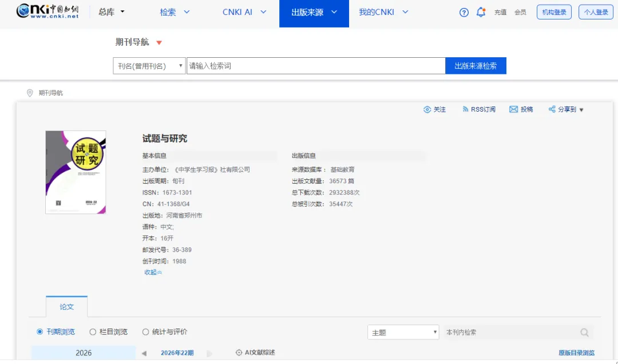This screenshot has width=618, height=364.
Task: Click the 会员 link
Action: coord(520,12)
